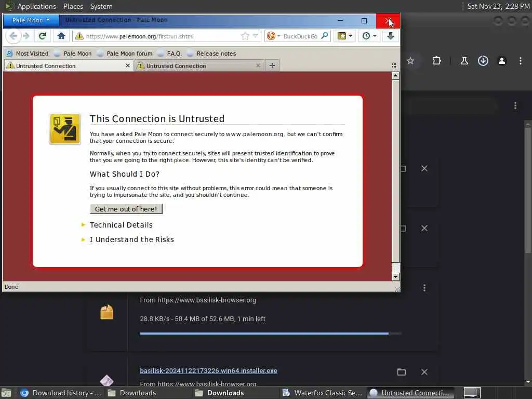This screenshot has width=532, height=399.
Task: Open the Release notes bookmark
Action: [211, 54]
